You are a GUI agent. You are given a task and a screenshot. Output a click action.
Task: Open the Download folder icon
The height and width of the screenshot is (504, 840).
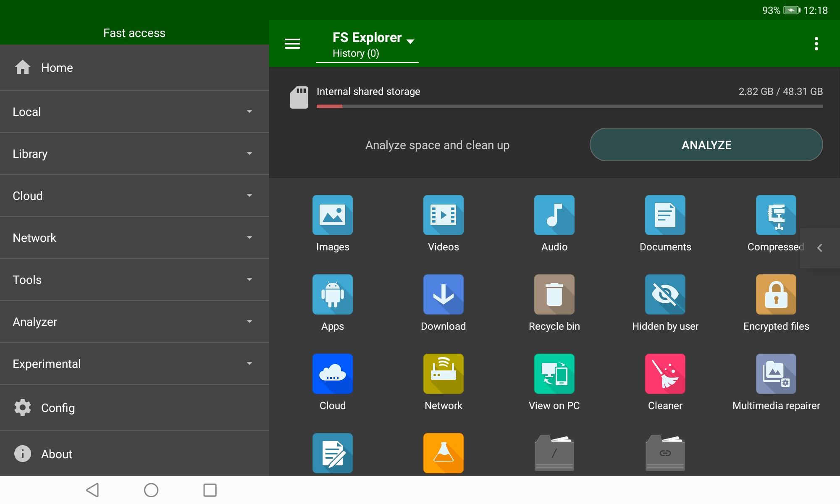443,294
